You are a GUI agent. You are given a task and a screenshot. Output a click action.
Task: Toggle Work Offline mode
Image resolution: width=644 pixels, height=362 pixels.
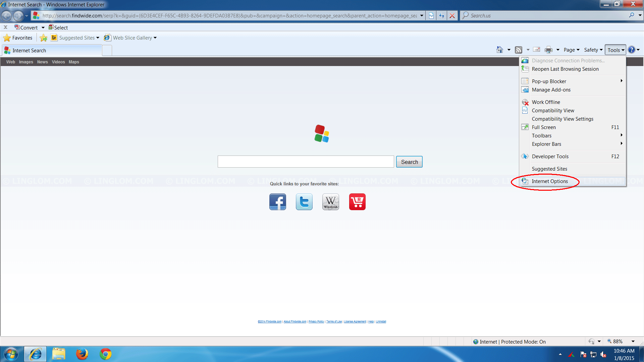[x=546, y=102]
